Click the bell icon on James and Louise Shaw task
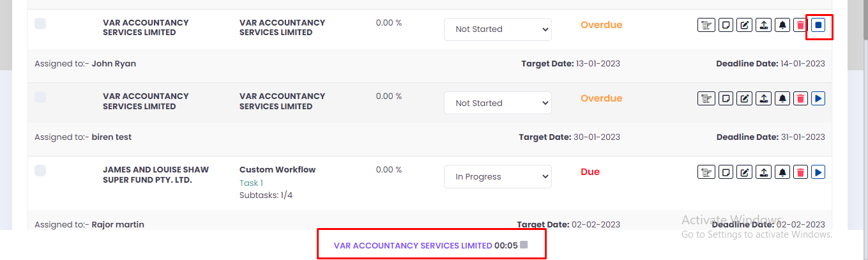Screen dimensions: 868x260 [782, 172]
